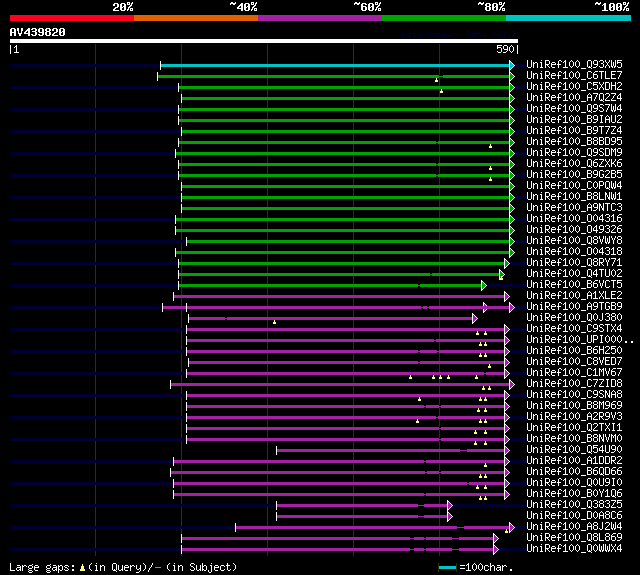This screenshot has height=575, width=640.
Task: Click on UniRef100_A7Q2Z4
Action: (x=574, y=98)
